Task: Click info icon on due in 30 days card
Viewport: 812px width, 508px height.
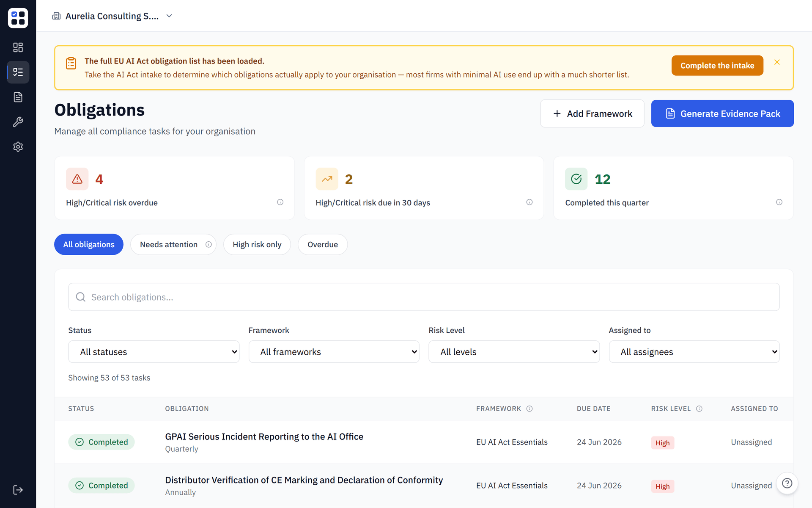Action: [529, 202]
